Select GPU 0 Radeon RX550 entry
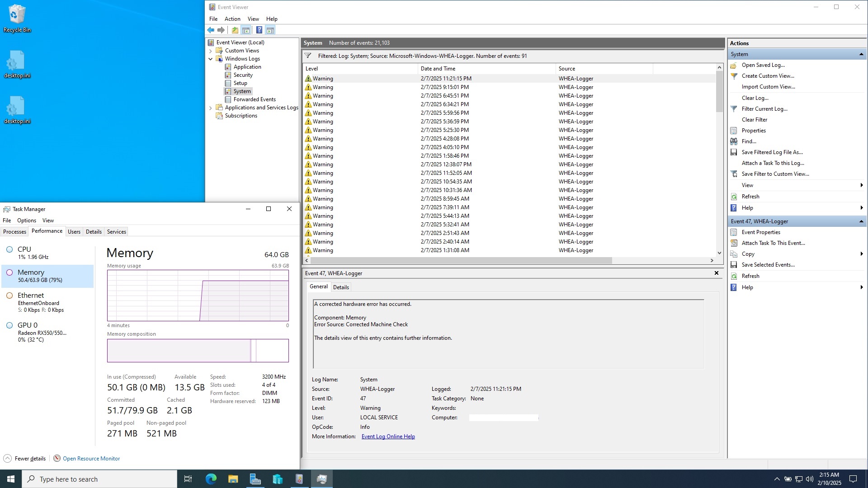 48,332
